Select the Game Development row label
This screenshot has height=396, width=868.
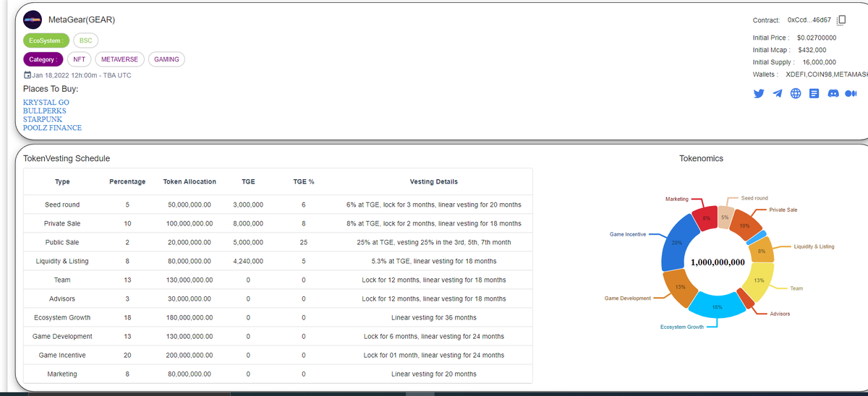(62, 336)
